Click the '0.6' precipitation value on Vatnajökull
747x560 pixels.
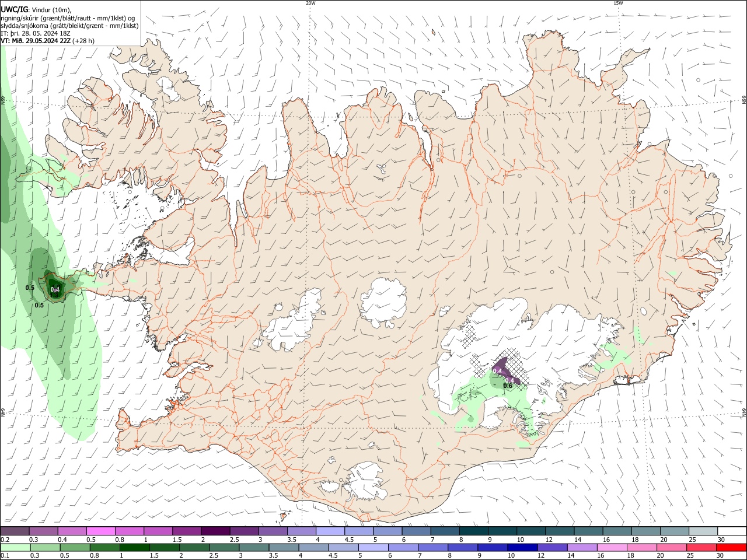click(508, 386)
